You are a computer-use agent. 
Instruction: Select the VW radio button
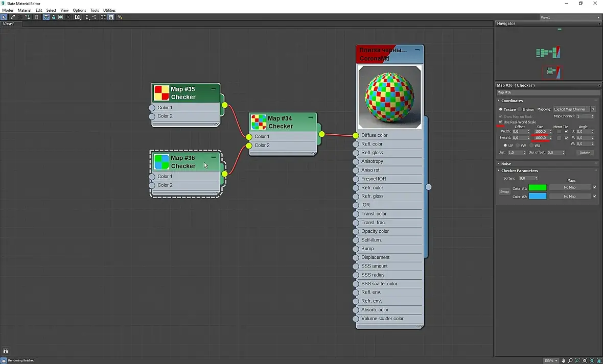tap(518, 145)
